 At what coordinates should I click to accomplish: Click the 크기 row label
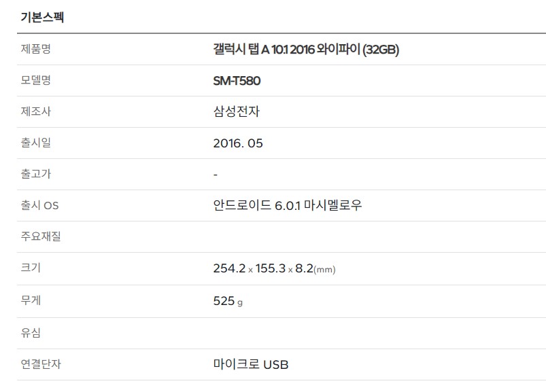coord(31,268)
